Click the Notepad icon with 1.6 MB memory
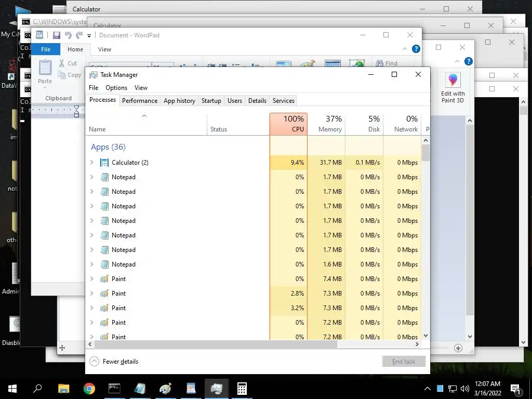This screenshot has width=532, height=399. (x=104, y=264)
